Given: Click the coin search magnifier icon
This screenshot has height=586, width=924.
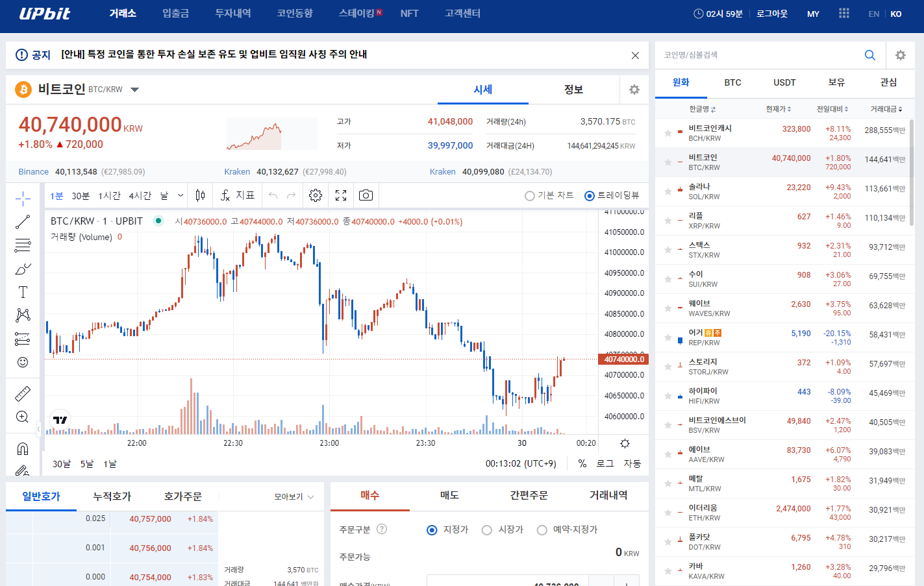Looking at the screenshot, I should pyautogui.click(x=870, y=55).
